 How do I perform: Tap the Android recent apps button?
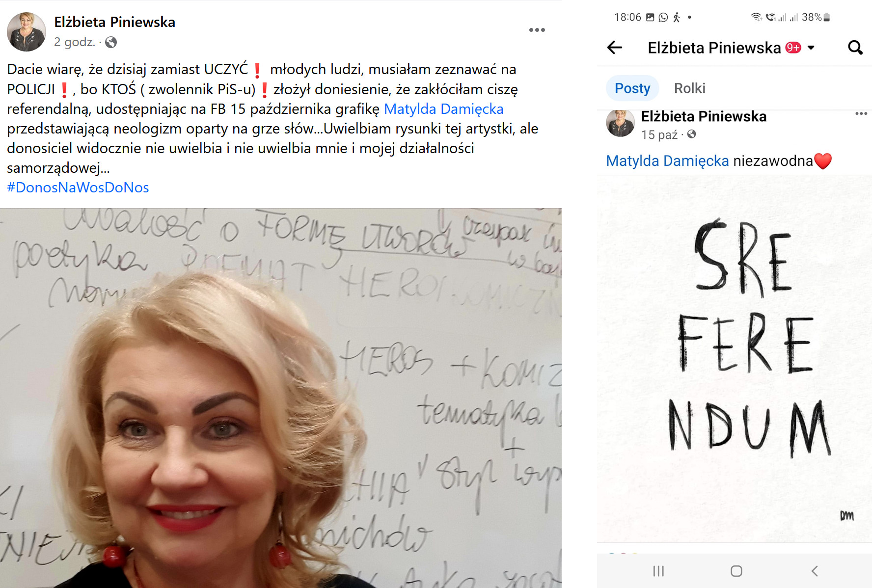coord(658,571)
